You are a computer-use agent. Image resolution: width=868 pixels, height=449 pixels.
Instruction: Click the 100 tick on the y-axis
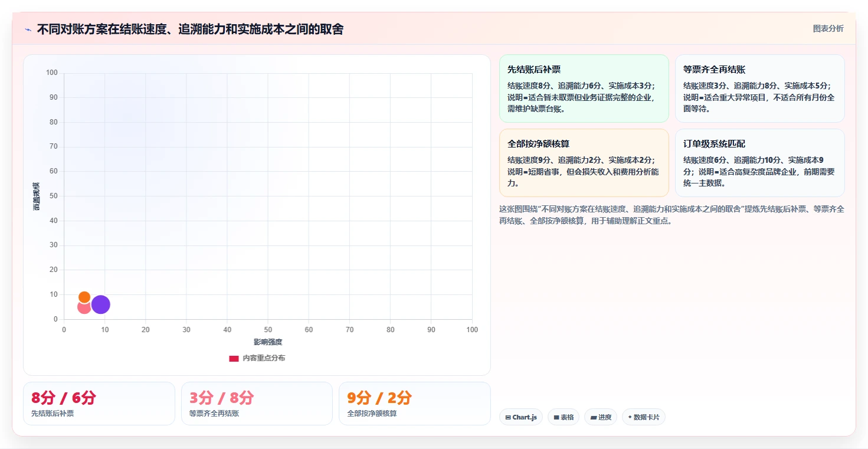point(52,73)
